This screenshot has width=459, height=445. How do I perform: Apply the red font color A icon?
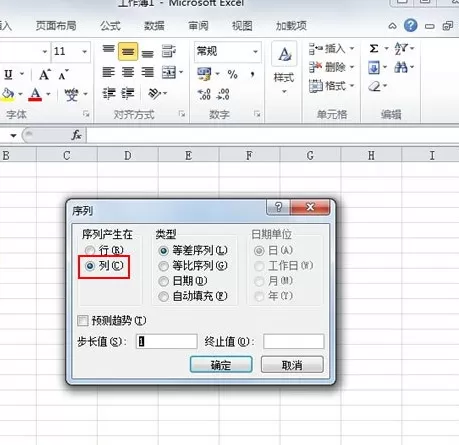[35, 94]
